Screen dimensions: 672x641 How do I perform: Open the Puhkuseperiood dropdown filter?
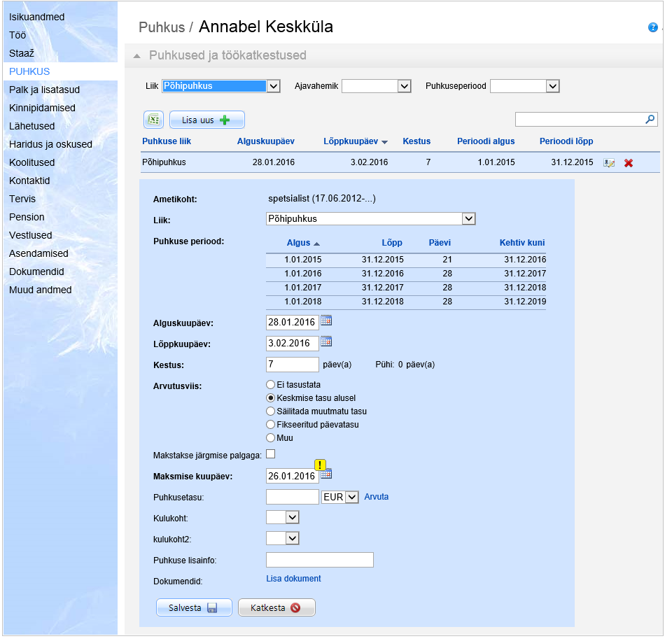click(552, 86)
